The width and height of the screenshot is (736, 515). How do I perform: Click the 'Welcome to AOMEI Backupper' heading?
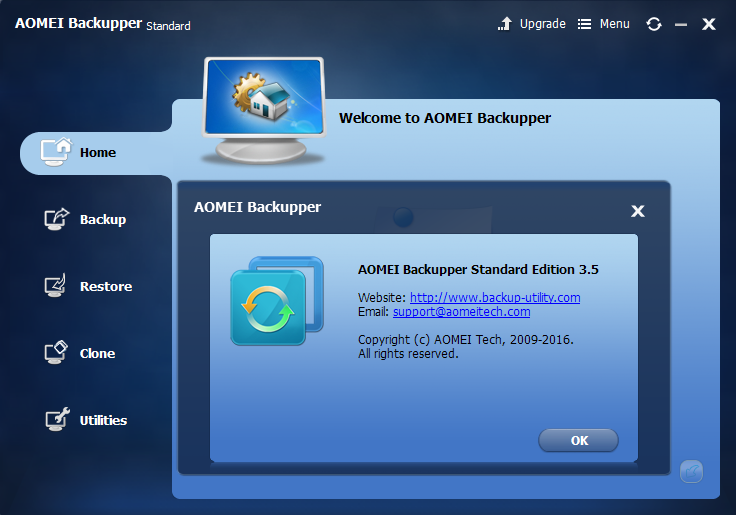pyautogui.click(x=445, y=118)
